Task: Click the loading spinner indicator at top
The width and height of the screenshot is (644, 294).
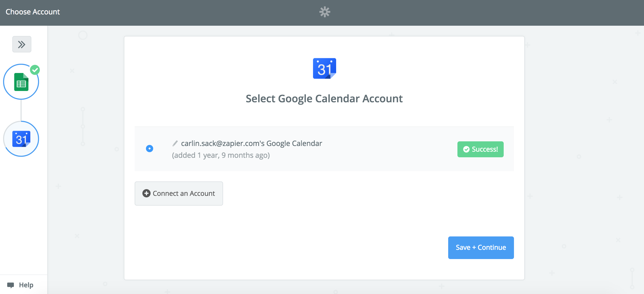Action: pyautogui.click(x=325, y=11)
